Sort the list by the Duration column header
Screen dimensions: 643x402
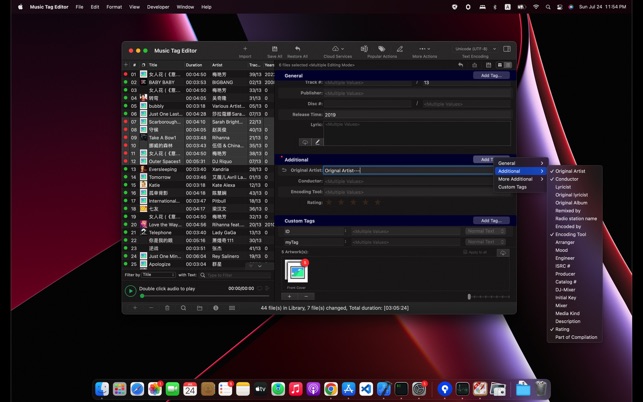[x=194, y=65]
